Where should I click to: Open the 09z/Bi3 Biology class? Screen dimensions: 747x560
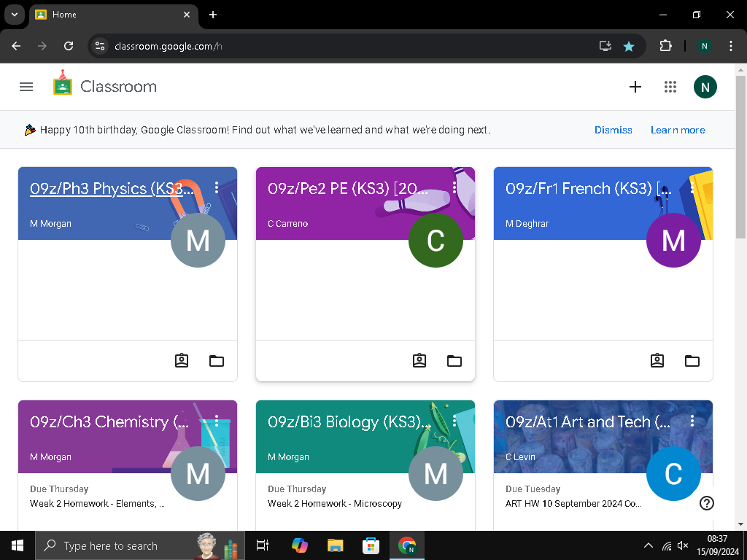349,422
